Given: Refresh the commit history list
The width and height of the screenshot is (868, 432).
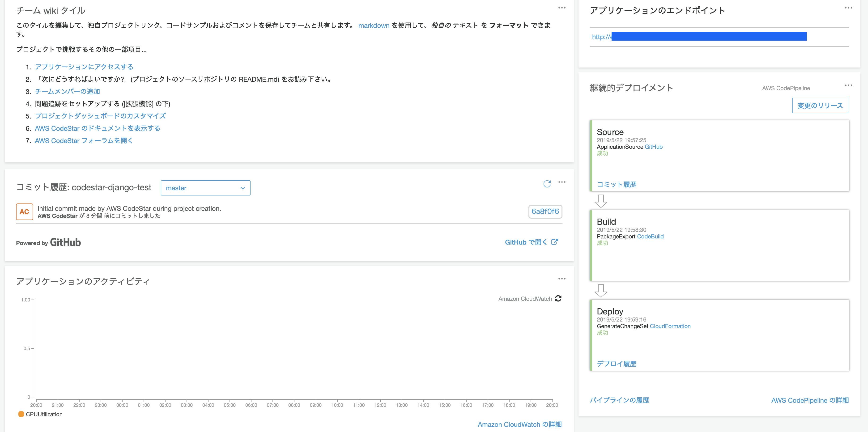Looking at the screenshot, I should pyautogui.click(x=547, y=184).
